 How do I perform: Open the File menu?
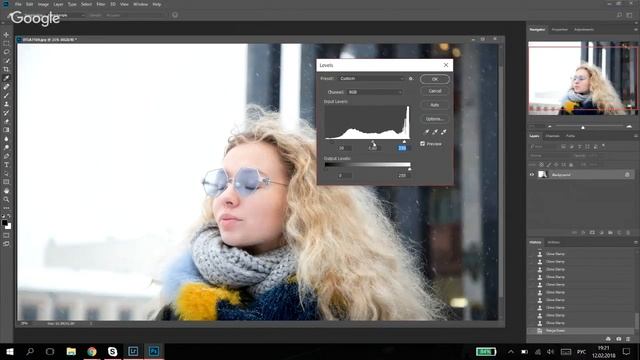point(18,4)
